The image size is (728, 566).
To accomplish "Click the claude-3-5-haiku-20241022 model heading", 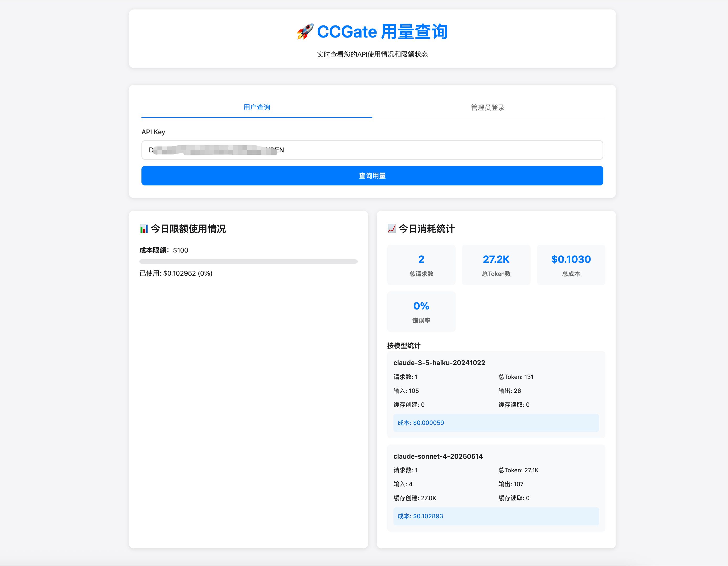I will 439,363.
